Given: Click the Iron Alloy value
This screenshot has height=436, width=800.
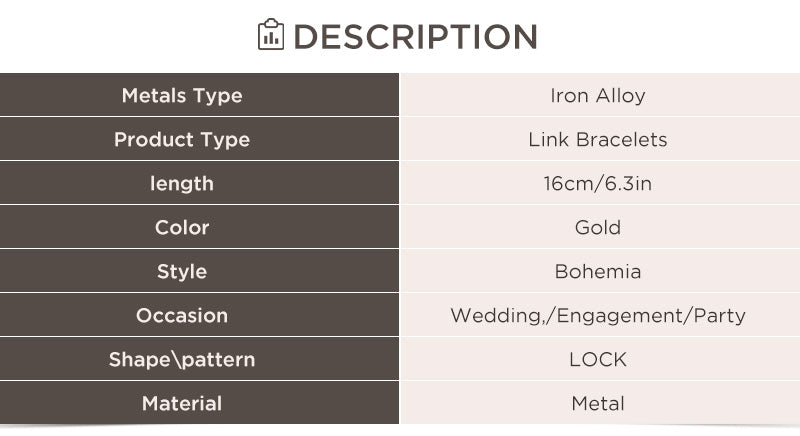Looking at the screenshot, I should tap(597, 96).
